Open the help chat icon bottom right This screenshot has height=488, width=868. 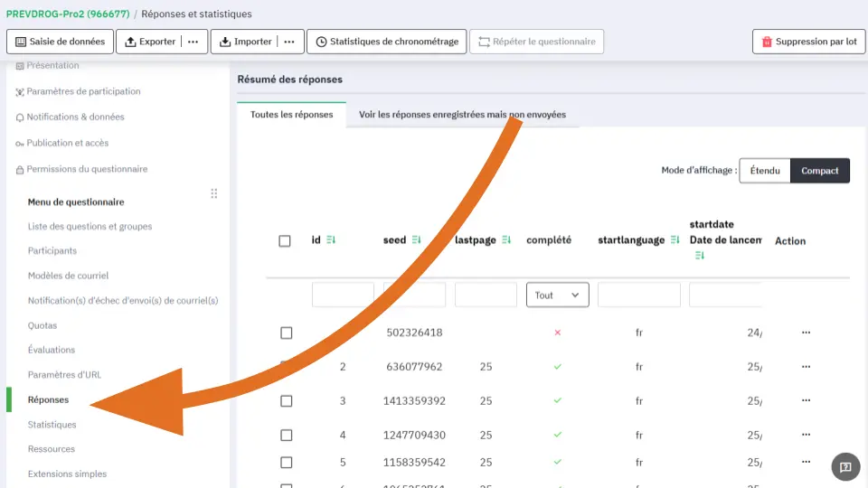pyautogui.click(x=845, y=466)
